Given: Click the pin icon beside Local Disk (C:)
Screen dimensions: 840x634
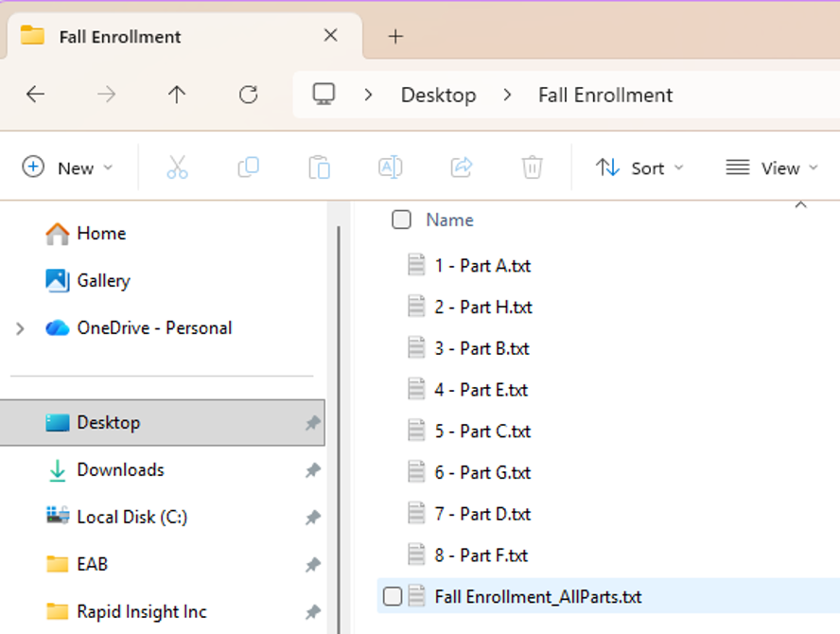Looking at the screenshot, I should coord(313,518).
